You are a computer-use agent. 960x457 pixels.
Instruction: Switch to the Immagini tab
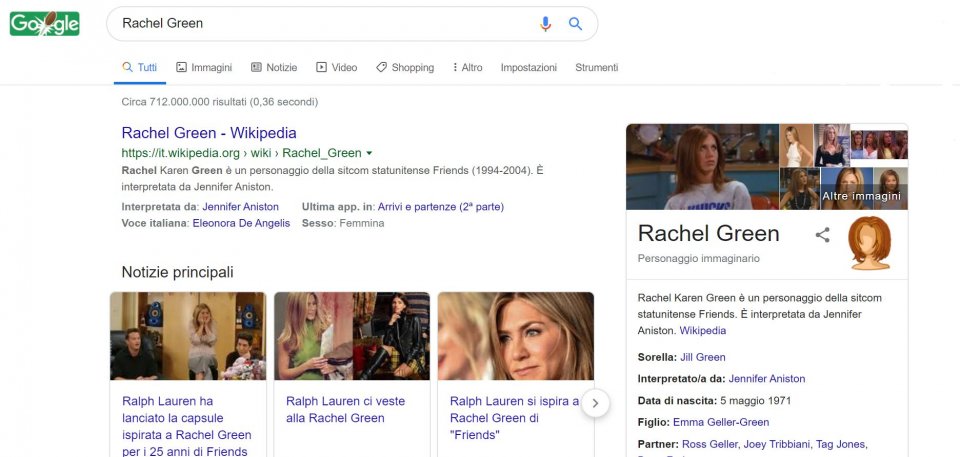click(204, 67)
